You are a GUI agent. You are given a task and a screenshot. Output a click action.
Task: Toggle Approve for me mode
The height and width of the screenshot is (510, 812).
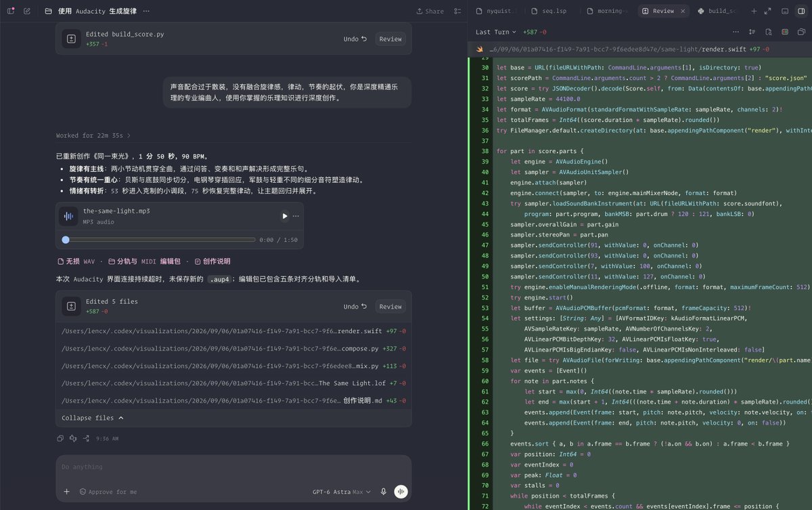tap(108, 492)
